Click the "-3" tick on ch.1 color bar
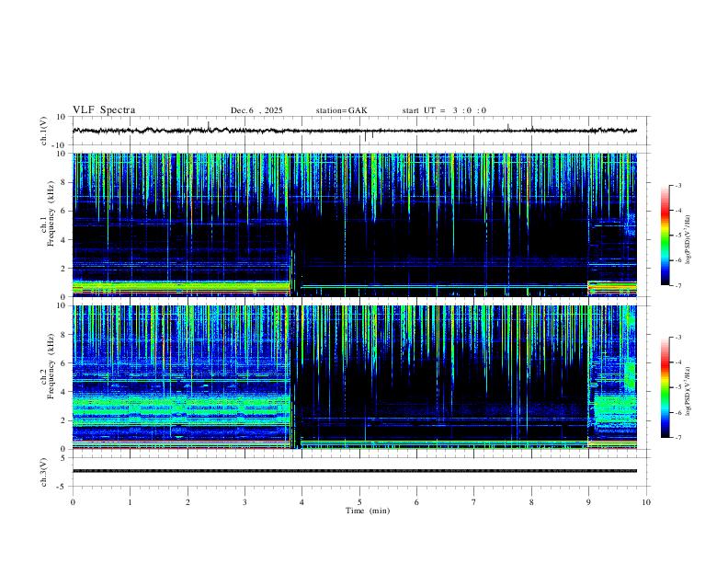Viewport: 728px width, 563px height. [677, 185]
